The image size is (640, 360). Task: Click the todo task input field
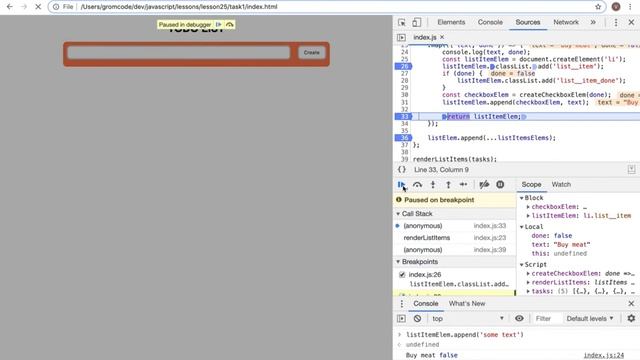click(x=179, y=53)
